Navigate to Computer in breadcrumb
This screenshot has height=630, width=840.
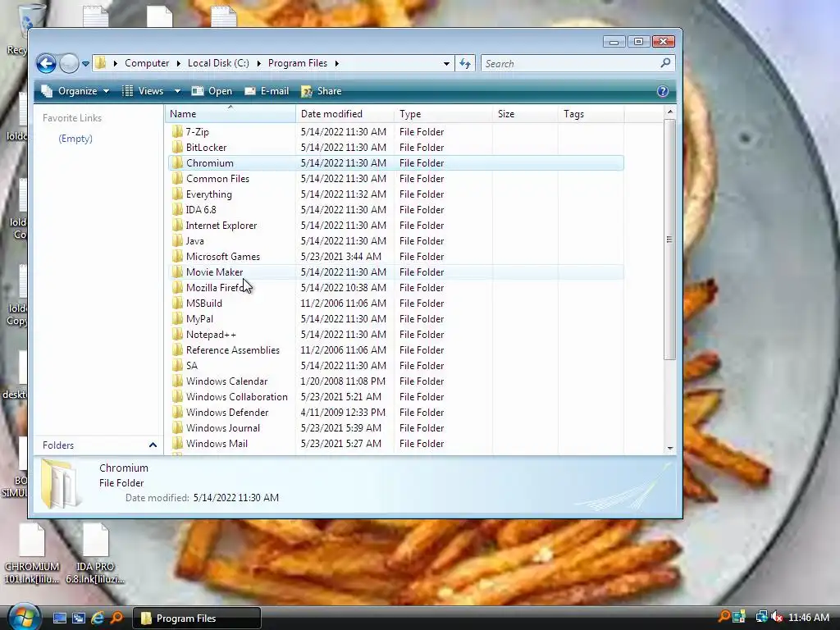[147, 63]
